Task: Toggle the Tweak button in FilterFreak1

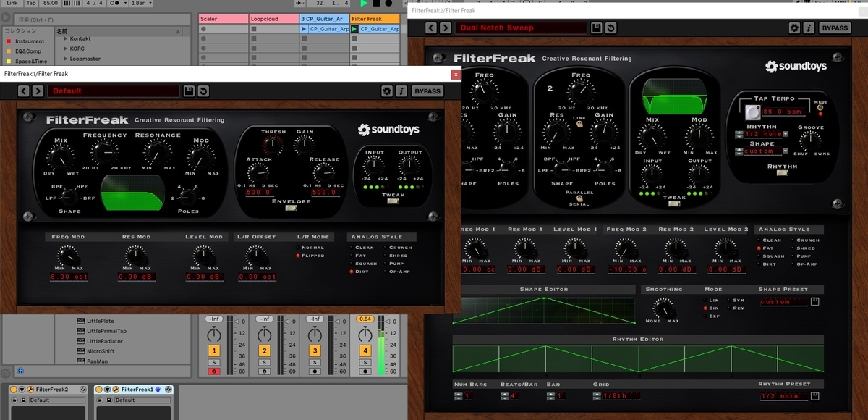Action: click(x=393, y=202)
